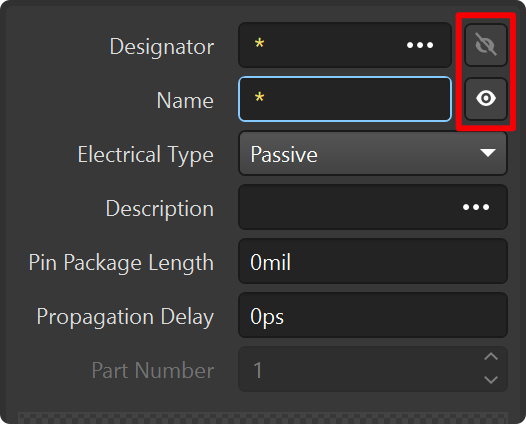Click the Electrical Type label

coord(146,155)
